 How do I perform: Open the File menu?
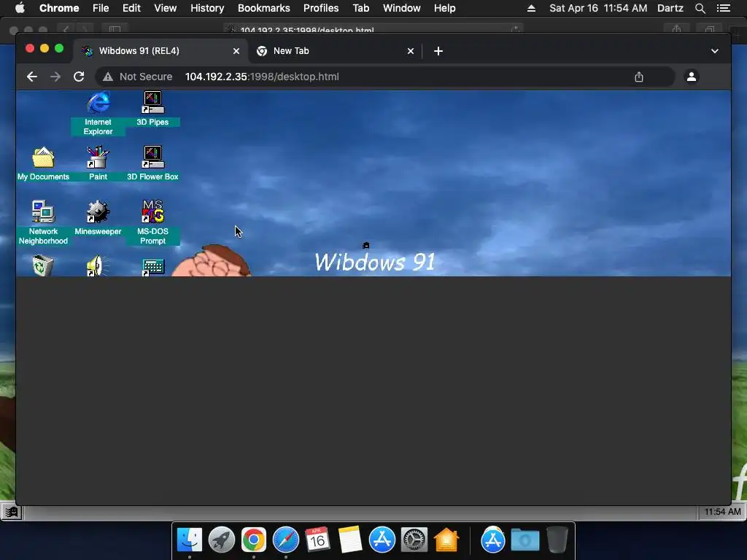click(101, 8)
